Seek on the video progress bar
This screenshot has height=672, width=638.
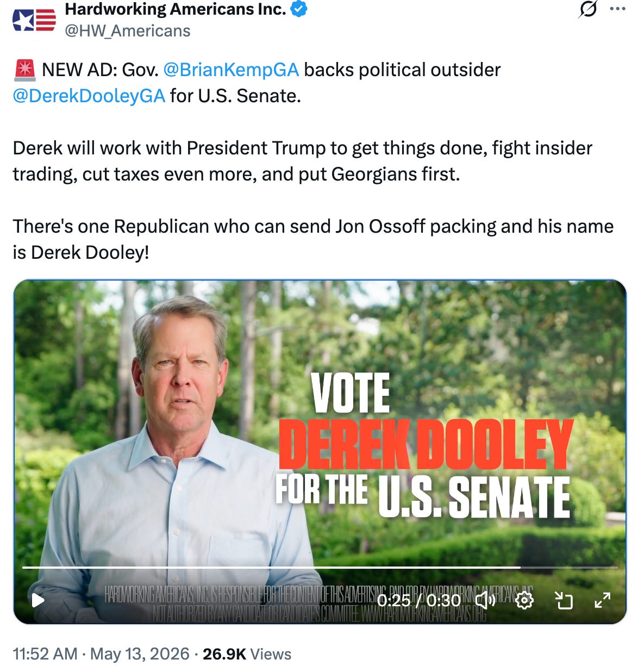[320, 567]
